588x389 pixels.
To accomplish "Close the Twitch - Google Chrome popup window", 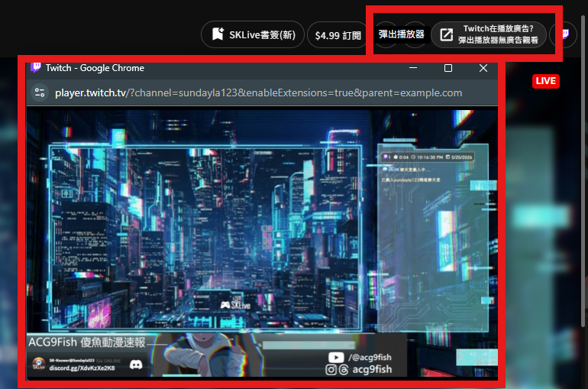I will [x=483, y=68].
